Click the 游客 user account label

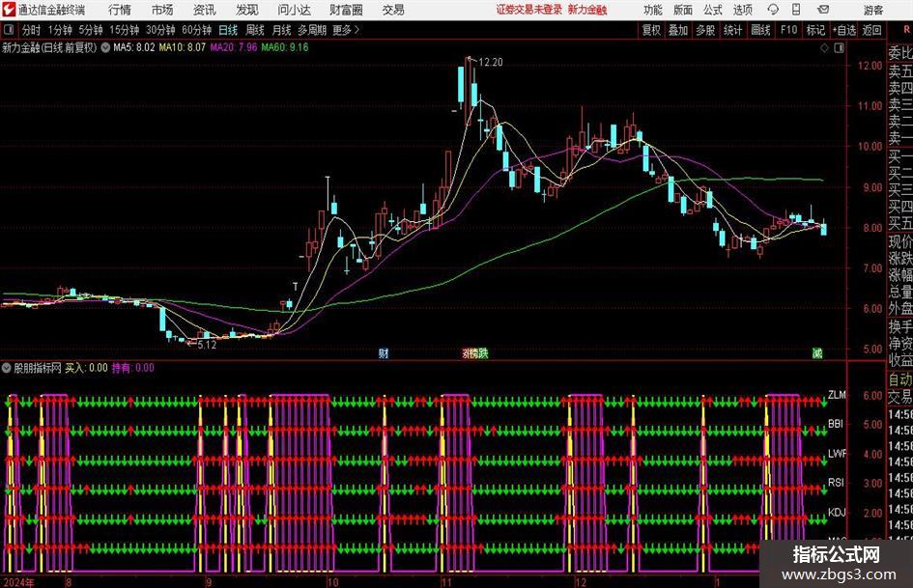tap(873, 10)
